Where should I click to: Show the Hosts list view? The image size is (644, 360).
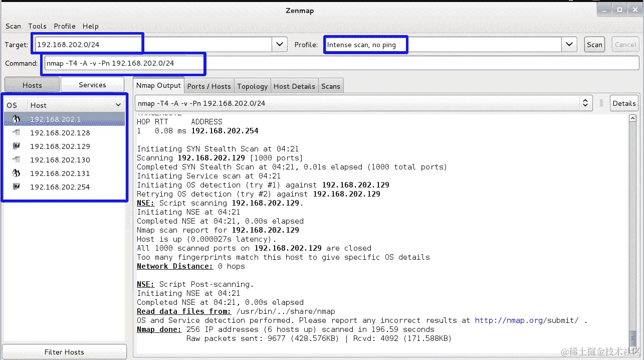pyautogui.click(x=32, y=85)
